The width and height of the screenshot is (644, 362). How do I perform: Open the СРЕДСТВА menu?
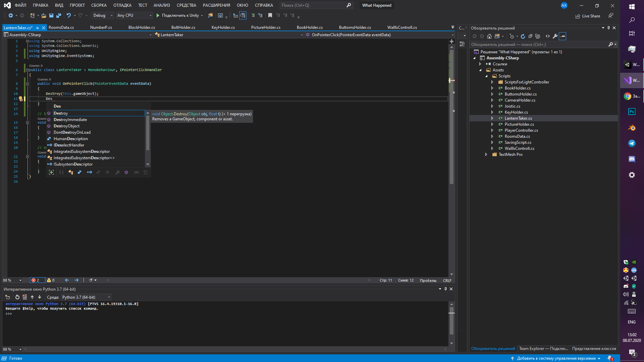coord(186,5)
